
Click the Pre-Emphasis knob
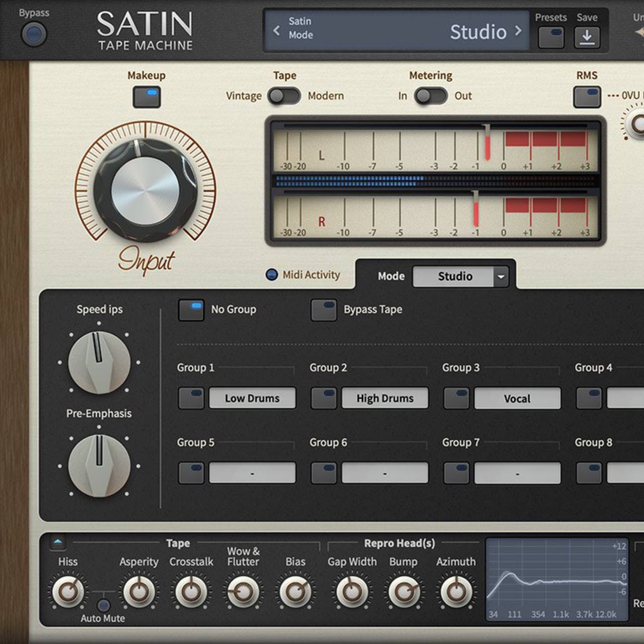point(99,466)
